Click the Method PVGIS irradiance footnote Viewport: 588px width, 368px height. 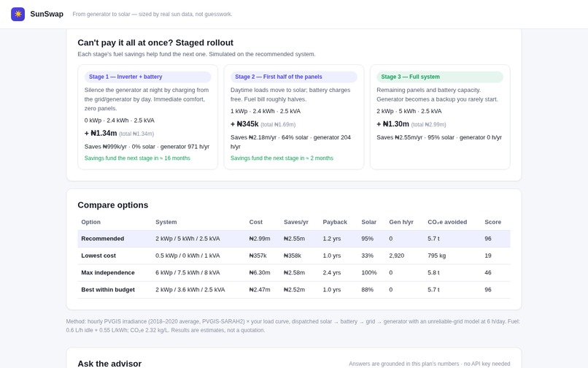point(293,326)
